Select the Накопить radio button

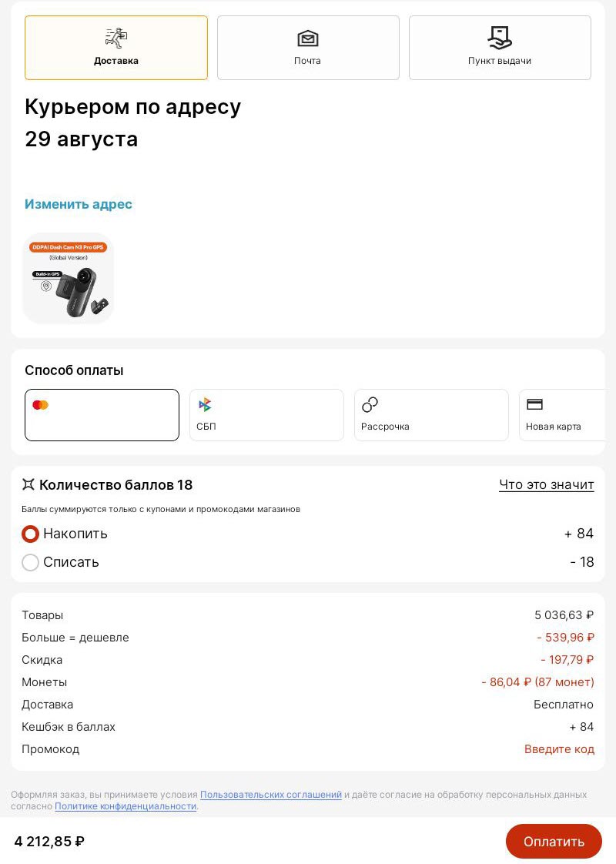click(31, 534)
